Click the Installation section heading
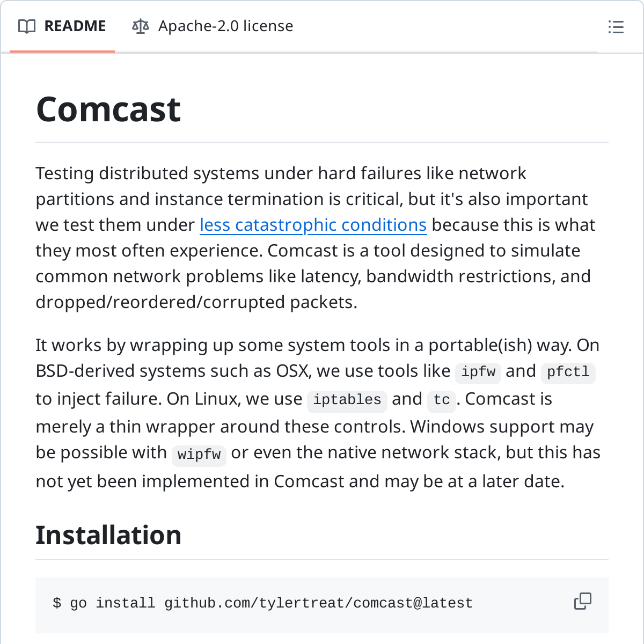Screen dimensions: 644x644 coord(108,535)
